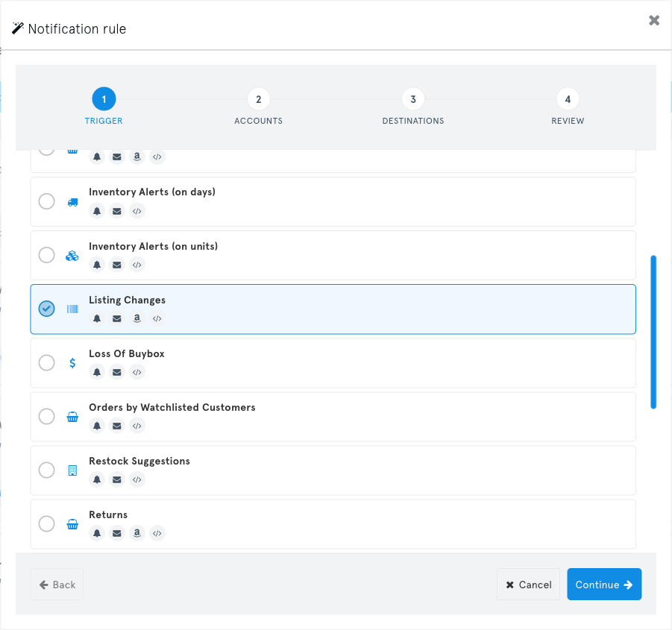Click the blue vertical scrollbar thumb

653,333
